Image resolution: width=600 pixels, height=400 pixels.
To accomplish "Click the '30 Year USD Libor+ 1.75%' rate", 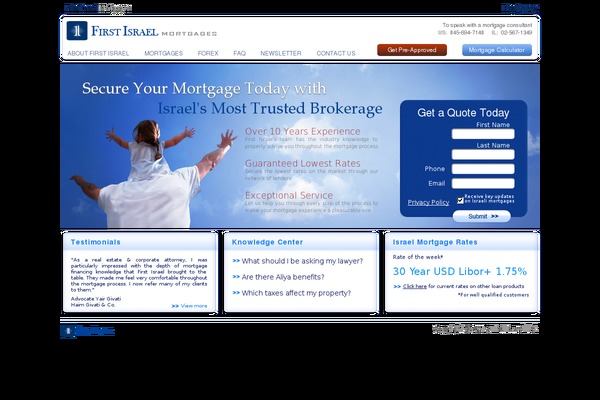I will tap(460, 271).
